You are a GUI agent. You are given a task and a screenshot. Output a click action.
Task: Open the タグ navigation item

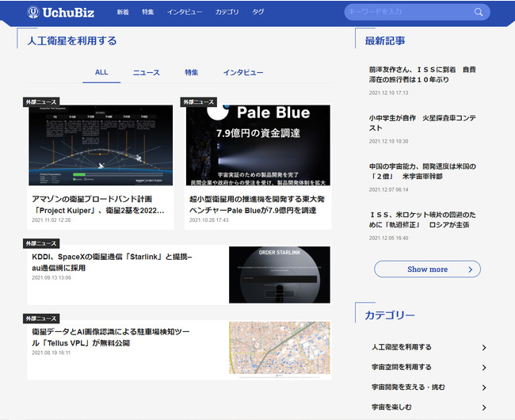coord(257,12)
